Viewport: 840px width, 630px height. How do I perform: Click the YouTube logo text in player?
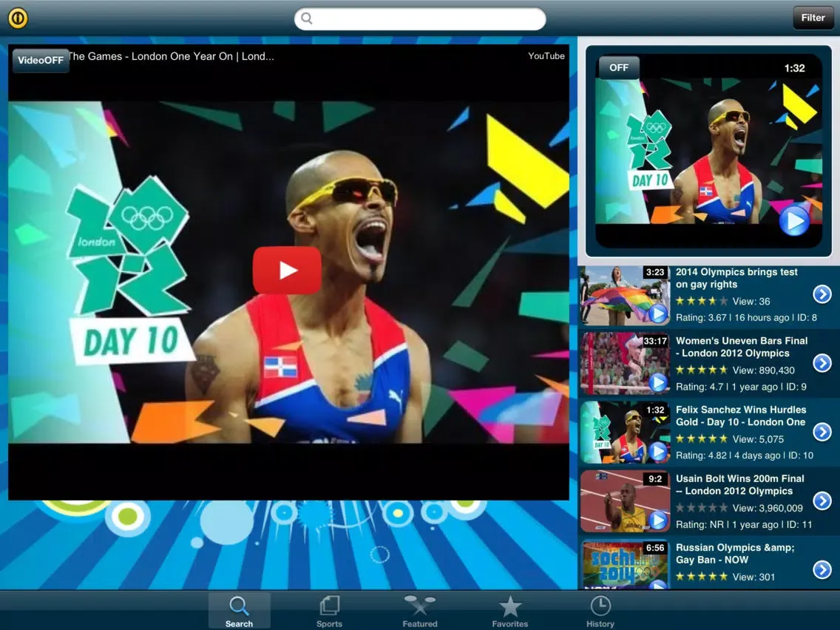[x=546, y=55]
